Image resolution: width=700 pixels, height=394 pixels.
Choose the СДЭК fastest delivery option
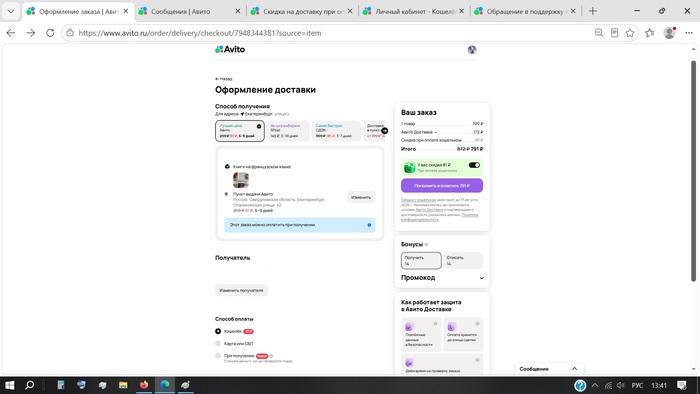coord(336,131)
